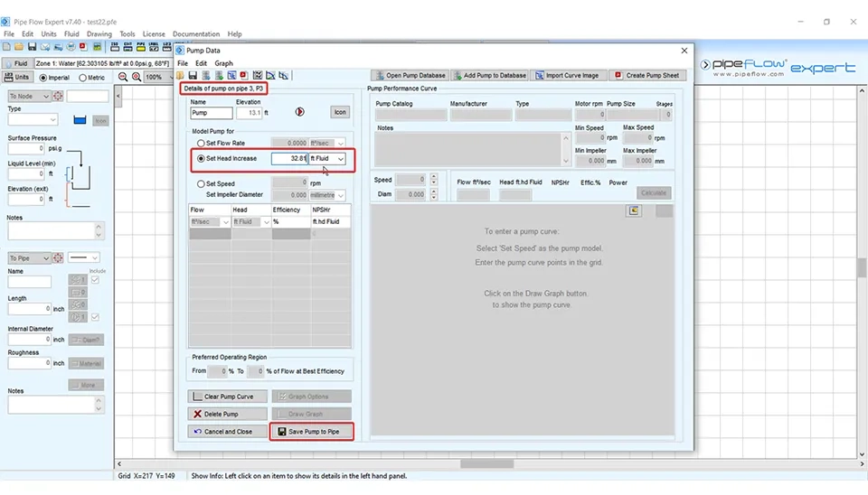The image size is (868, 495).
Task: Click the red node target icon
Action: tap(58, 96)
